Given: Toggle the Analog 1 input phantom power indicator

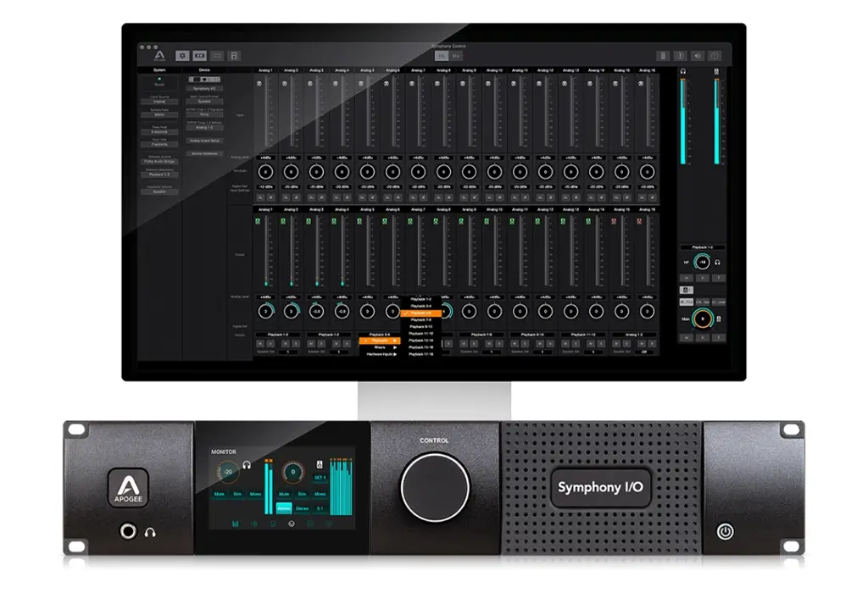Looking at the screenshot, I should click(259, 84).
